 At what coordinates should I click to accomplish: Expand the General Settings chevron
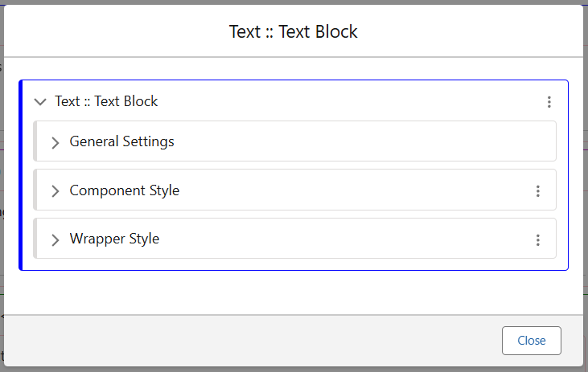(56, 143)
